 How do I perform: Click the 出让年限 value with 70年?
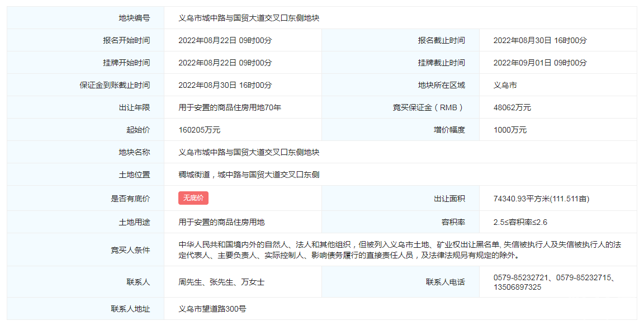(230, 107)
